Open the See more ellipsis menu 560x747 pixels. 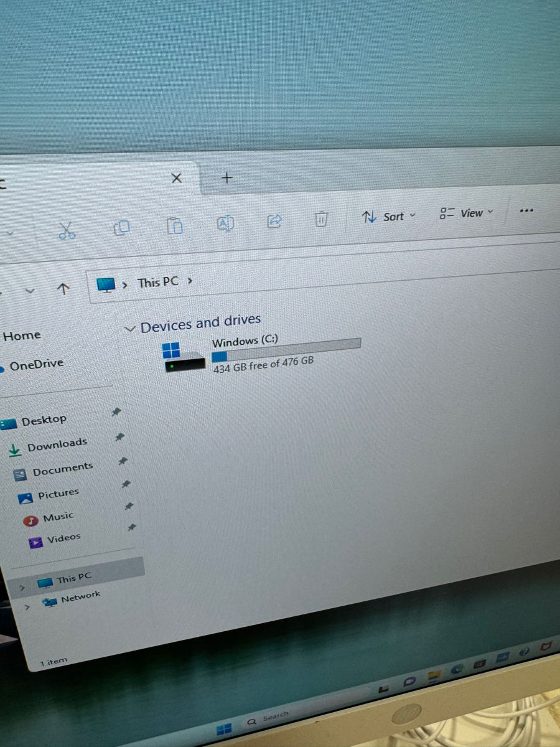(x=526, y=210)
